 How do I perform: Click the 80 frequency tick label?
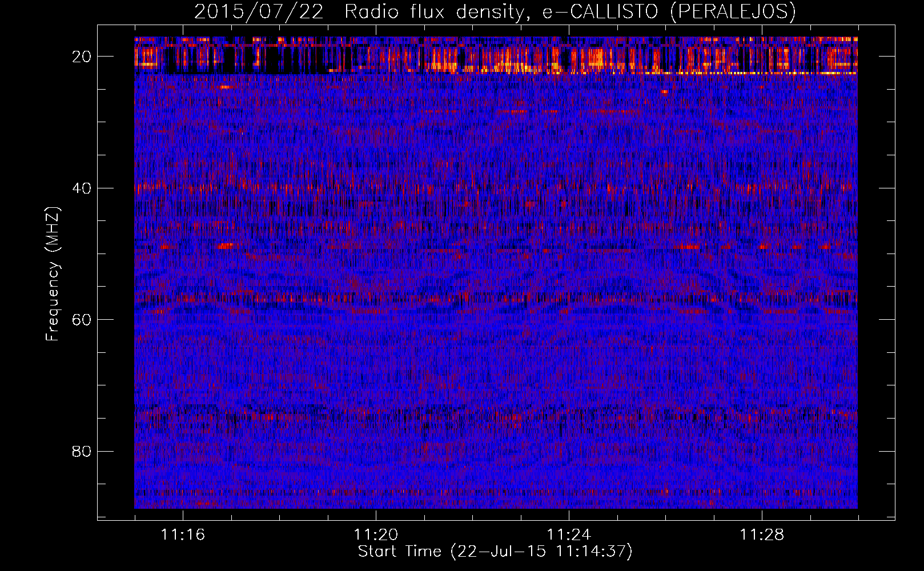(x=82, y=451)
